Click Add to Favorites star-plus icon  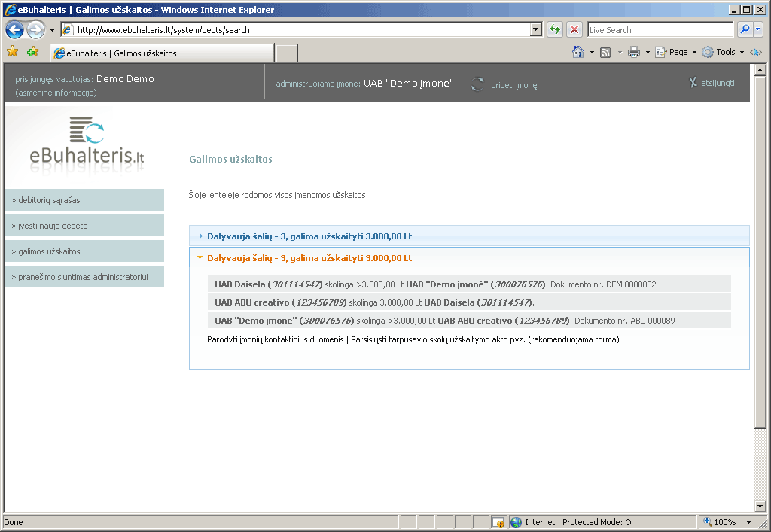pos(33,52)
